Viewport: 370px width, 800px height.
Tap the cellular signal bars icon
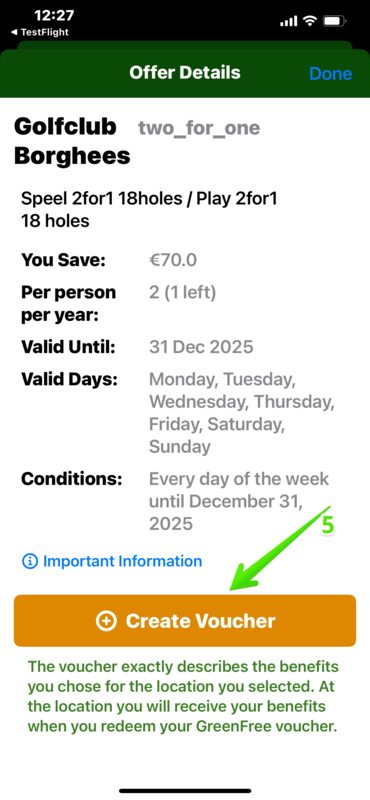pos(289,21)
